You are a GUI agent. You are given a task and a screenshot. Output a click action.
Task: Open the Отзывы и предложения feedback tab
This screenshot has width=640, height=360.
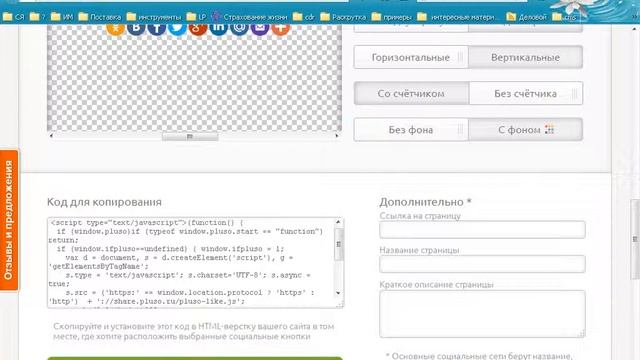click(x=9, y=220)
